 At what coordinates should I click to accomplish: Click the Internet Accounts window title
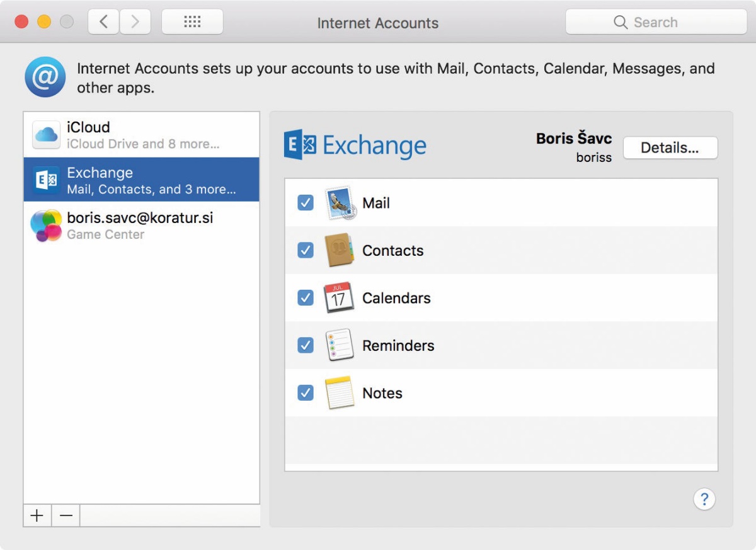pos(378,23)
